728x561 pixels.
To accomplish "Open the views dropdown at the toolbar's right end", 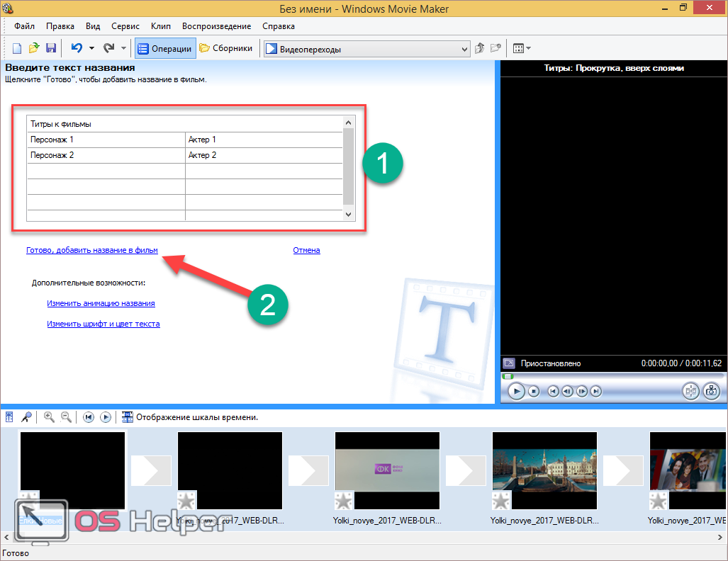I will [x=522, y=49].
